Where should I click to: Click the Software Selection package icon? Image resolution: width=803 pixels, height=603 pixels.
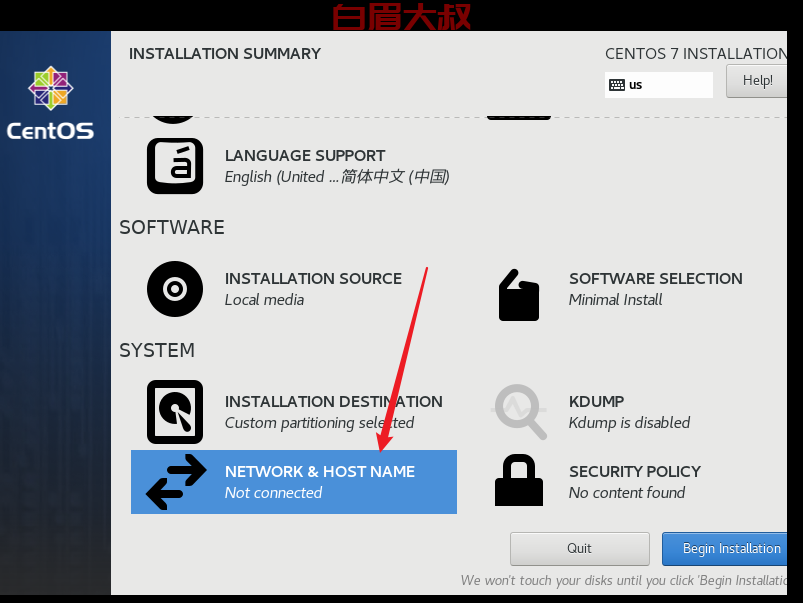tap(518, 295)
